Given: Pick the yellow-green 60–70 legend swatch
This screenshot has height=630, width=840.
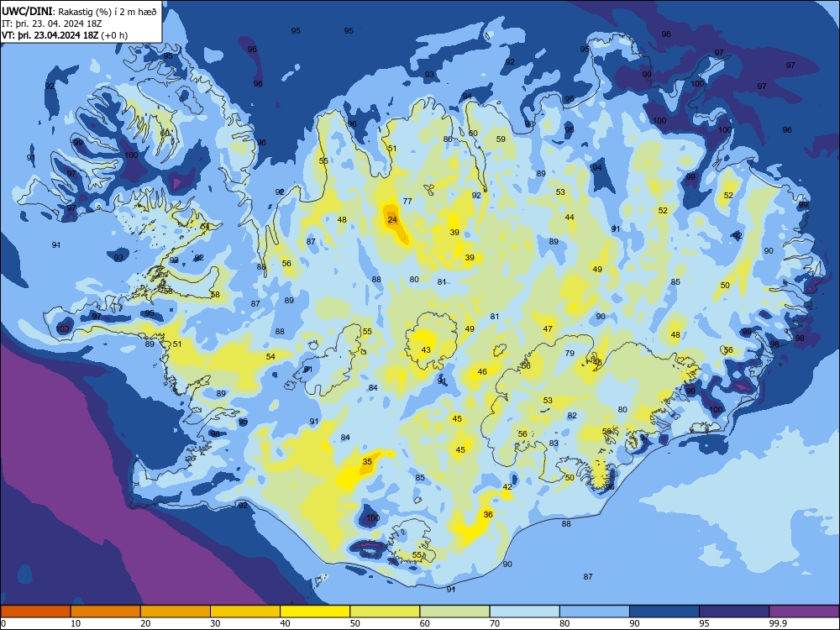Looking at the screenshot, I should pos(454,612).
